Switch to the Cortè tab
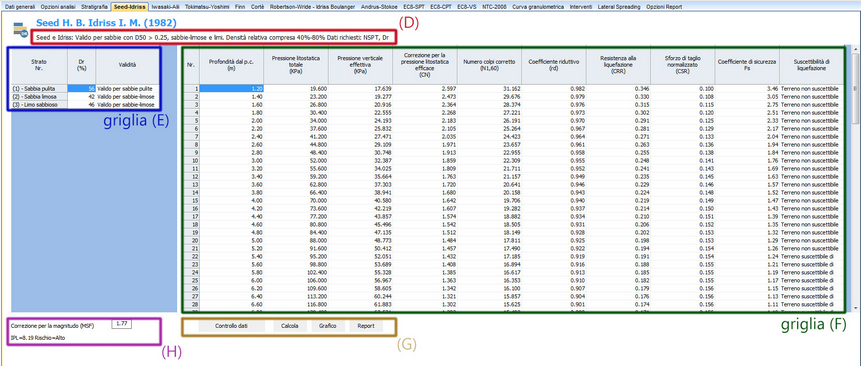861x366 pixels. [259, 7]
